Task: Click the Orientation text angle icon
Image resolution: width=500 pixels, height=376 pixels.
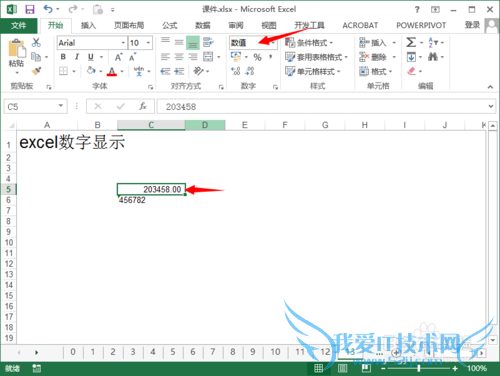Action: 198,71
